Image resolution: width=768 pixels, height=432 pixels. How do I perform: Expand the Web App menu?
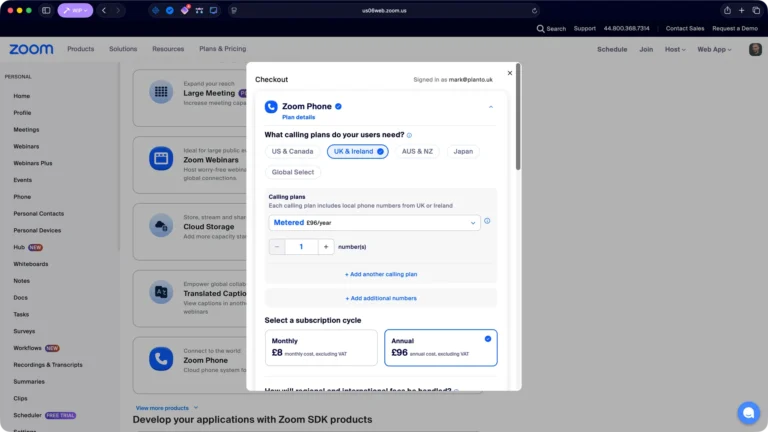pyautogui.click(x=714, y=49)
